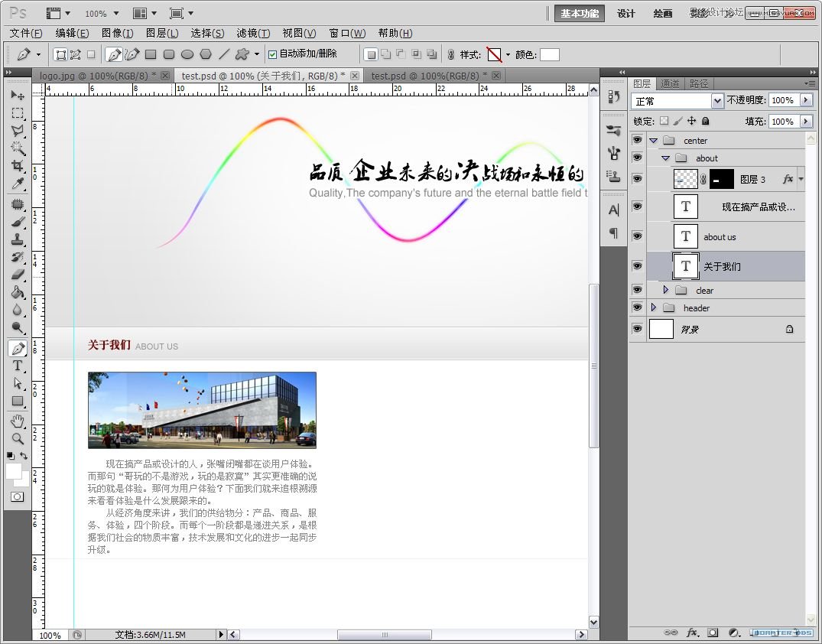Select the Brush tool
The width and height of the screenshot is (822, 644).
18,222
